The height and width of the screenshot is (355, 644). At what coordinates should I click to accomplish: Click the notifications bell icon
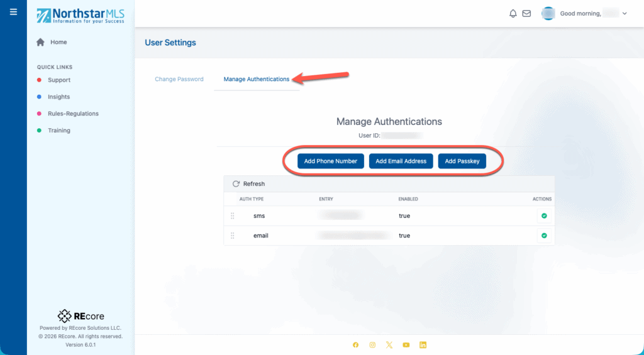[513, 13]
